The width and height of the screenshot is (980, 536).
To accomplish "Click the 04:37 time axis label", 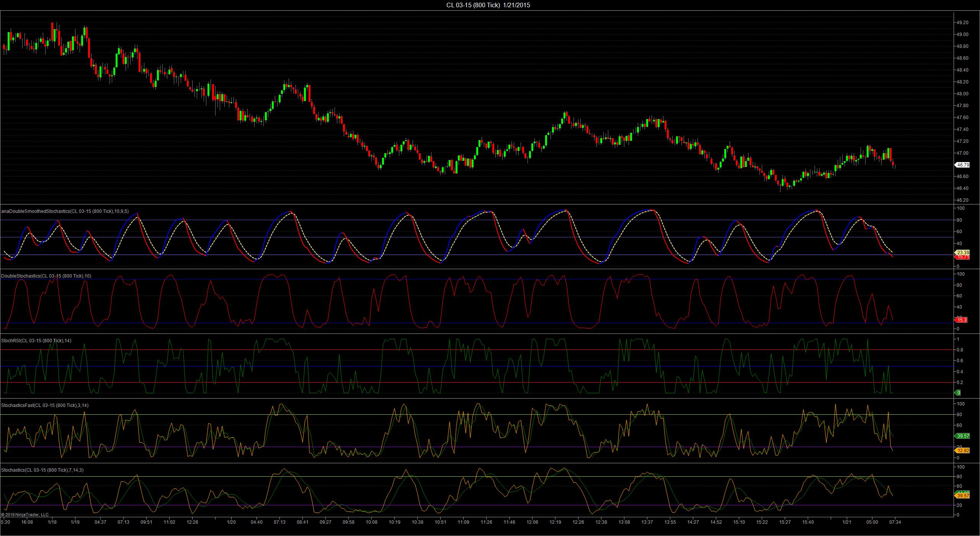I will click(x=100, y=522).
